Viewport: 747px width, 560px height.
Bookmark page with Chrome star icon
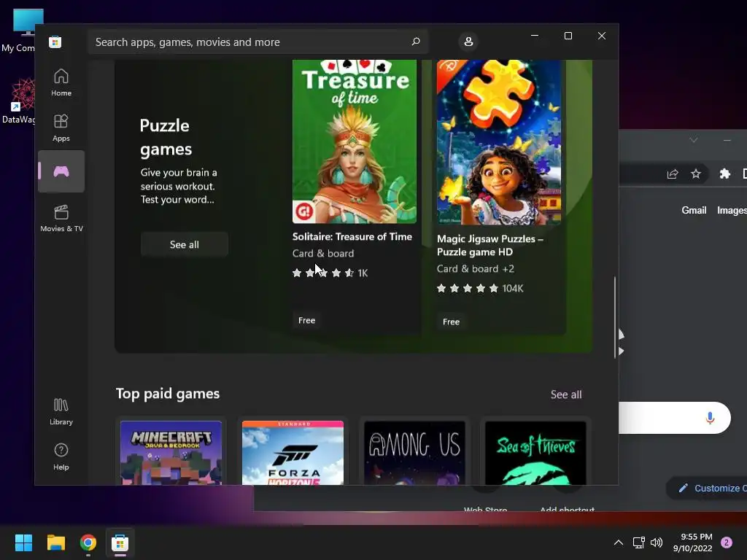pos(696,174)
